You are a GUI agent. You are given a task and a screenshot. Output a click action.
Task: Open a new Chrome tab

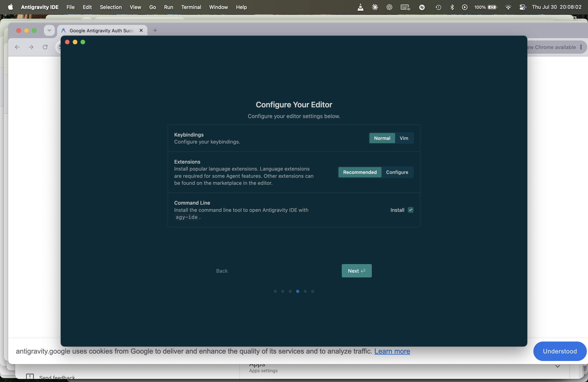[155, 30]
